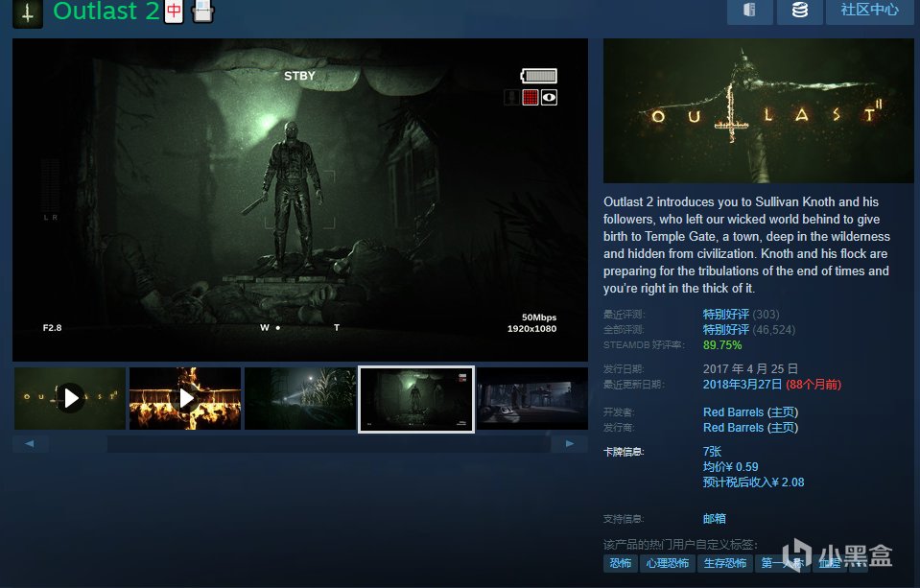The width and height of the screenshot is (920, 588).
Task: Select the cornfield flashlight screenshot thumbnail
Action: point(300,398)
